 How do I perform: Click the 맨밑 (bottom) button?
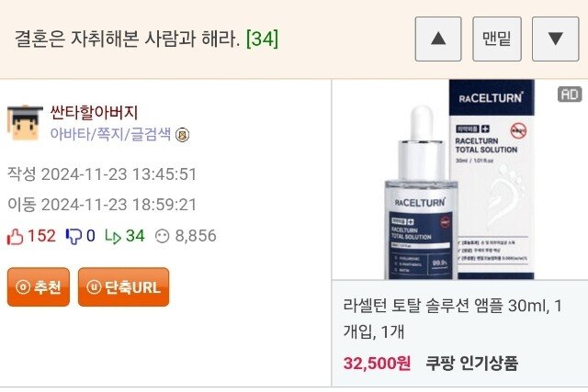497,39
